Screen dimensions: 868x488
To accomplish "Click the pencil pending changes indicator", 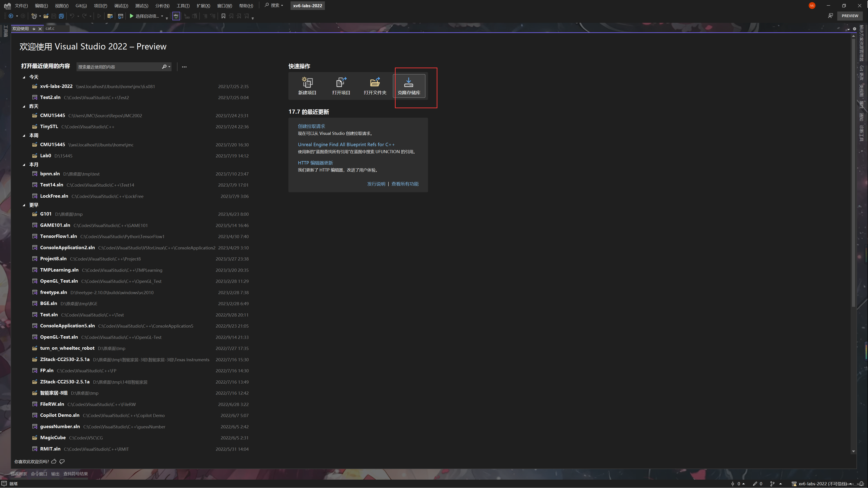I will coord(758,484).
